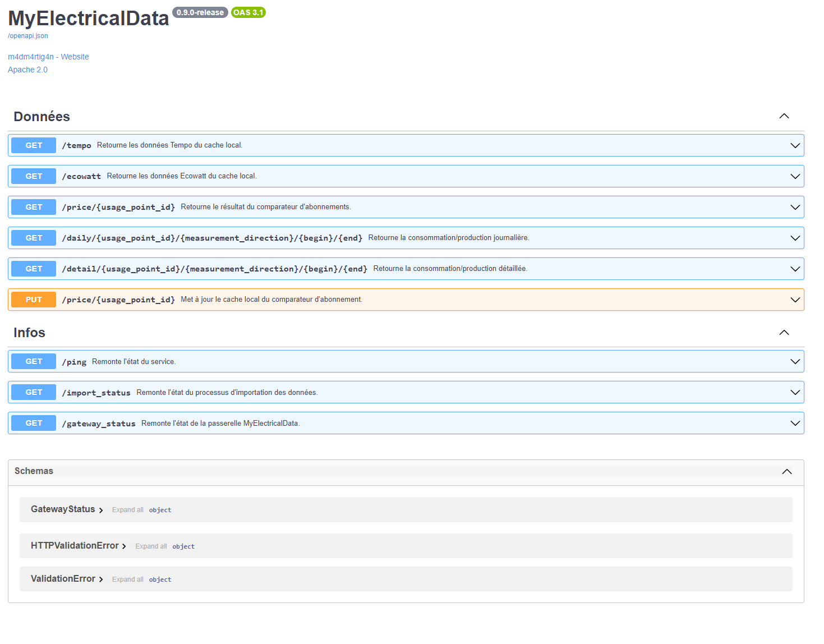Click the GET badge for /gateway_status
The image size is (824, 644).
(34, 423)
